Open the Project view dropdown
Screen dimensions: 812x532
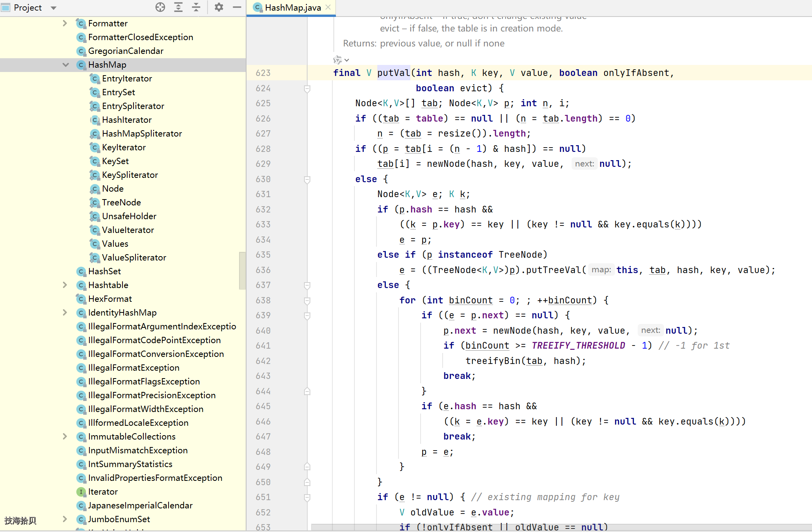tap(54, 8)
